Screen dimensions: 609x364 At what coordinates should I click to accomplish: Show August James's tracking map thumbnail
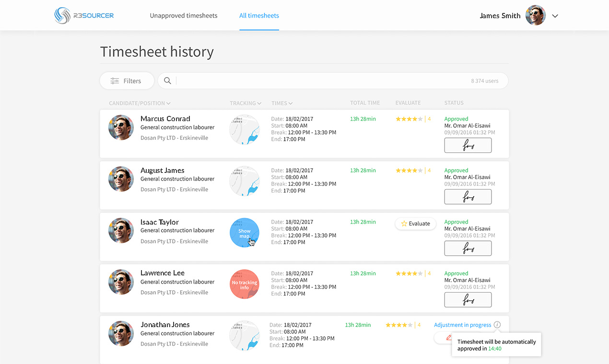pyautogui.click(x=245, y=181)
